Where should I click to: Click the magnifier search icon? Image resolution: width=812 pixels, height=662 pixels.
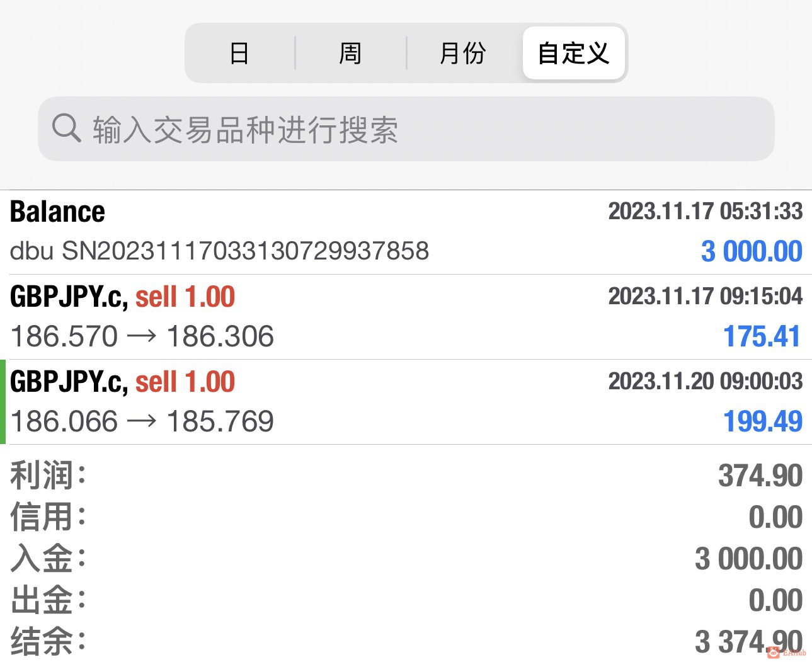[66, 128]
